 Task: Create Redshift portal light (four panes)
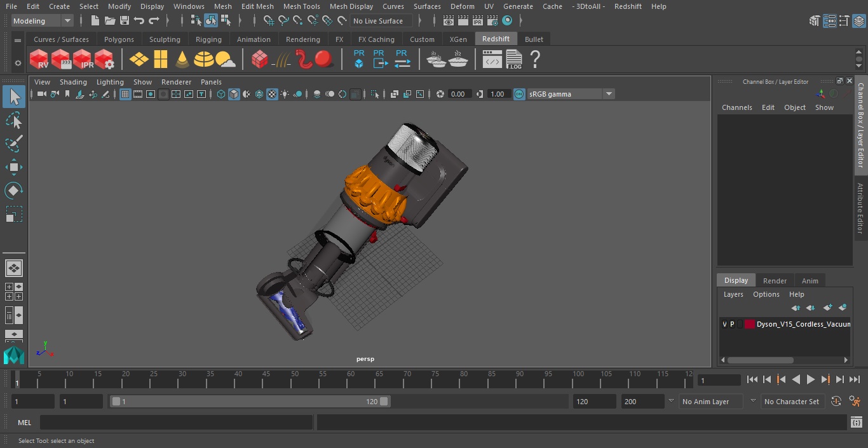click(161, 60)
